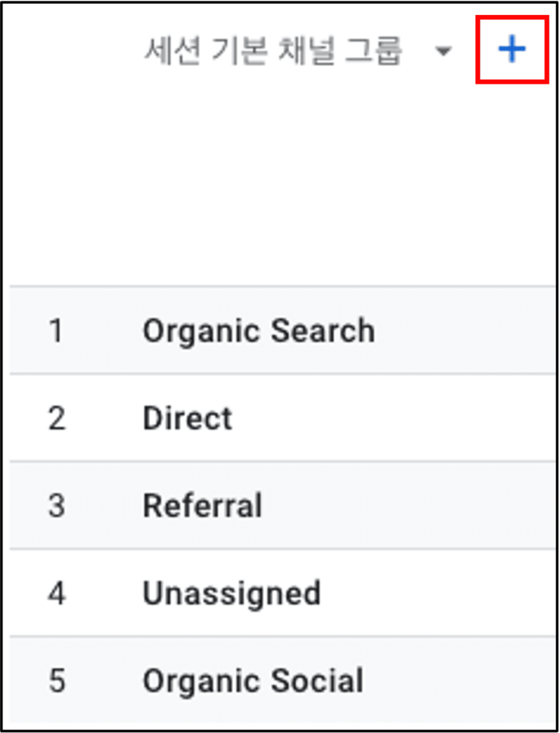
Task: Select the Referral channel row
Action: pos(283,505)
